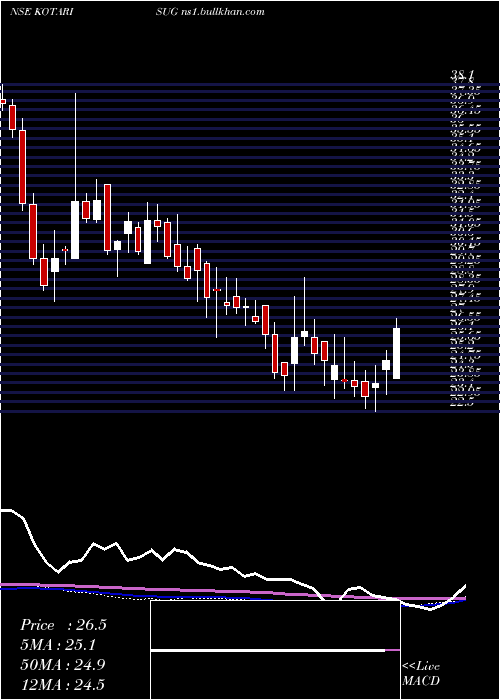The height and width of the screenshot is (700, 500).
Task: Click the white candle with the tallest upper wick
Action: point(75,230)
